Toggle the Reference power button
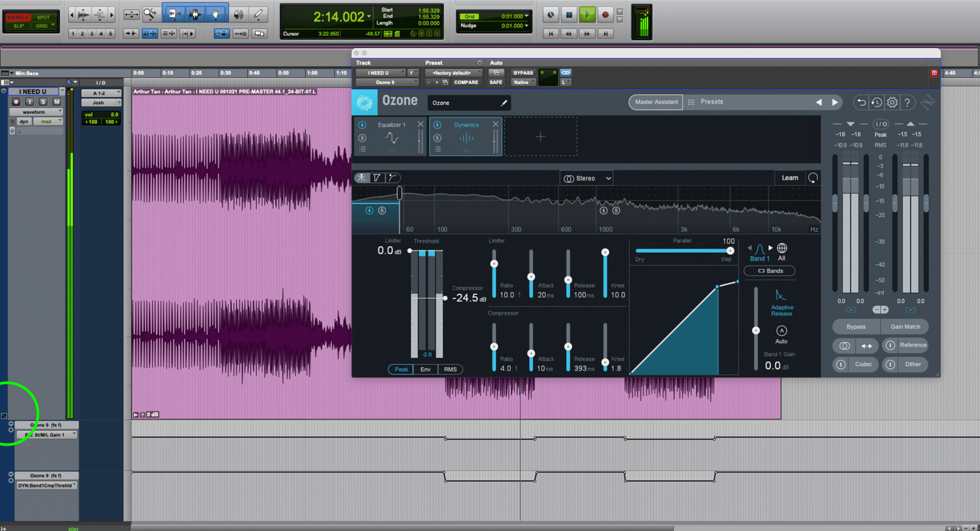The image size is (980, 531). [890, 345]
